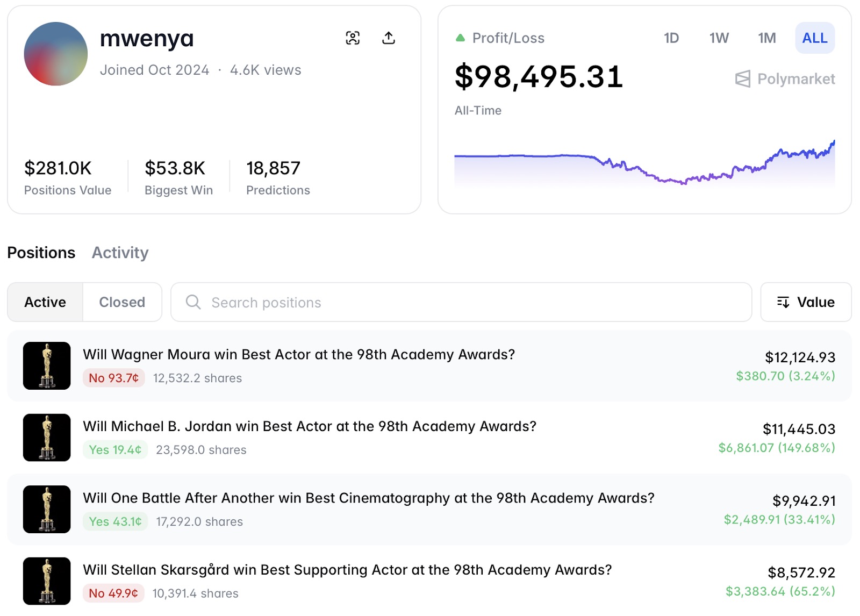Click the Polymarket logo icon
860x616 pixels.
[x=743, y=79]
